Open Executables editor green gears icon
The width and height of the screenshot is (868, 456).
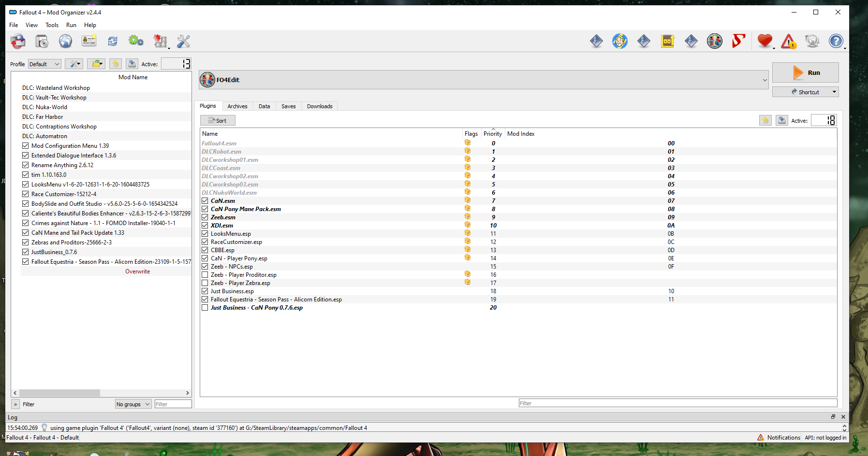point(136,42)
